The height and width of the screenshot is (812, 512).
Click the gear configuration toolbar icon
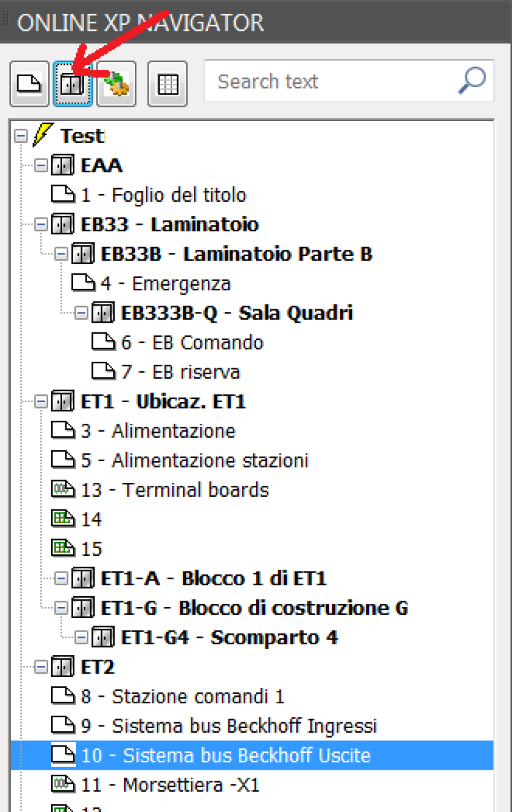pos(116,83)
